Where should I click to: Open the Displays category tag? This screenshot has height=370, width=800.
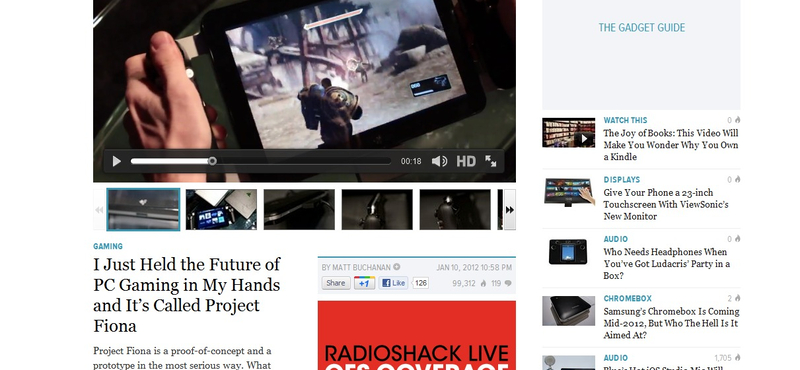tap(621, 180)
